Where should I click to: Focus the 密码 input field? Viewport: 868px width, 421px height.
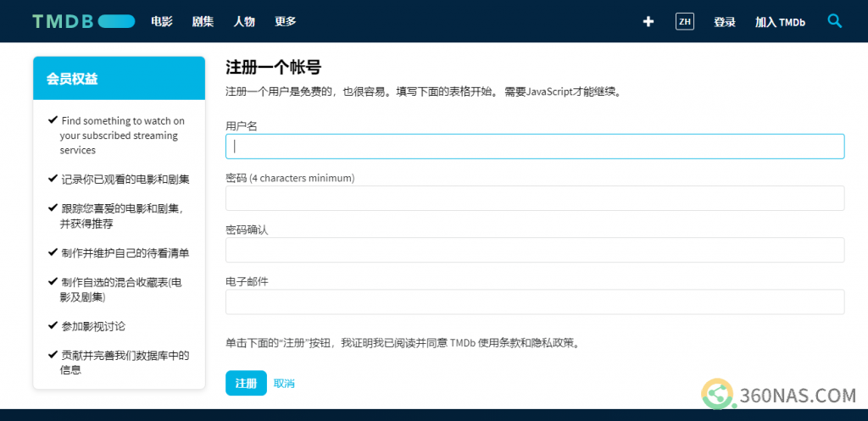(x=535, y=198)
